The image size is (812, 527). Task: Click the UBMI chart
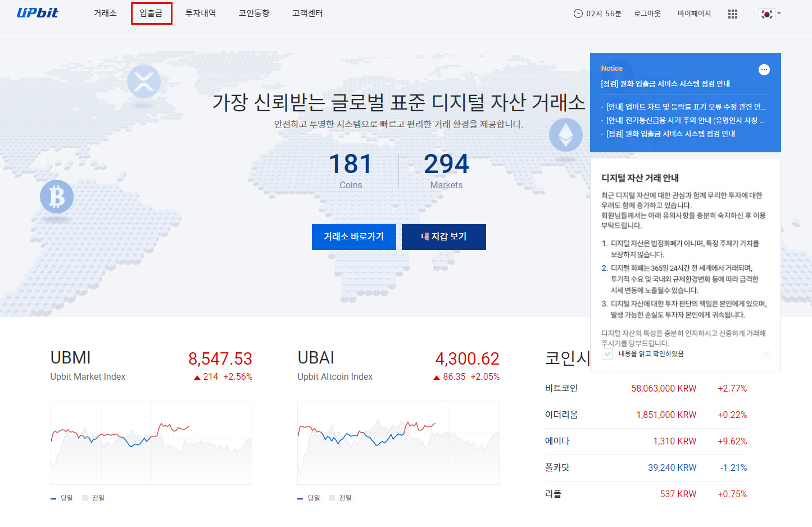pyautogui.click(x=151, y=443)
